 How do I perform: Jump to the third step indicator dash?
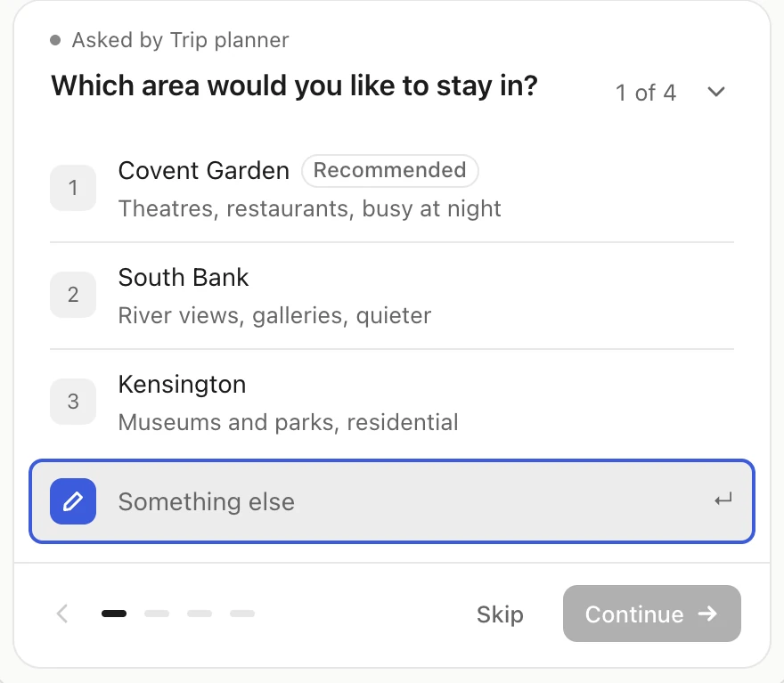(200, 614)
